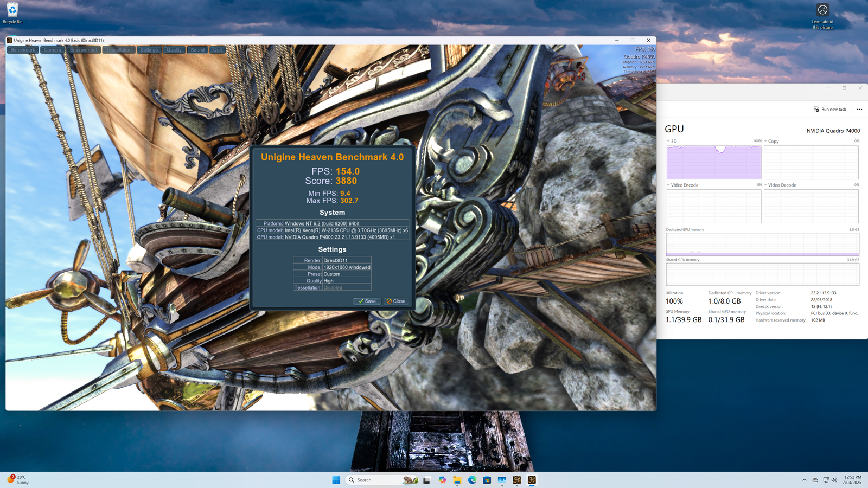This screenshot has width=868, height=488.
Task: Open the Environment menu in Heaven
Action: click(84, 50)
